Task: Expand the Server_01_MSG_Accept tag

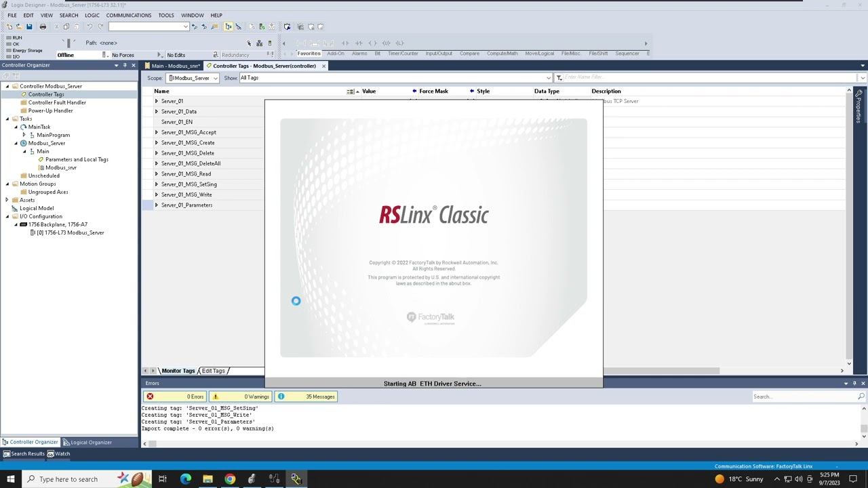Action: point(157,132)
